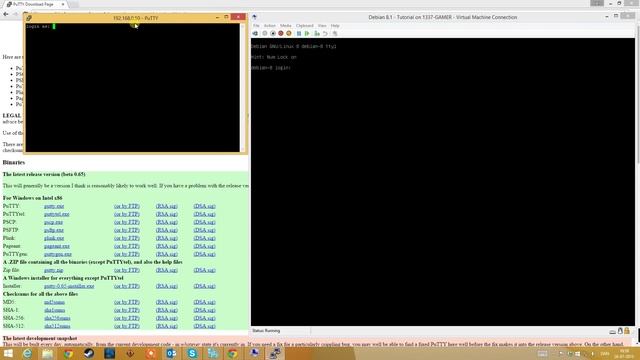Screen dimensions: 640x360
Task: Open the File menu in VM Connection
Action: point(256,26)
